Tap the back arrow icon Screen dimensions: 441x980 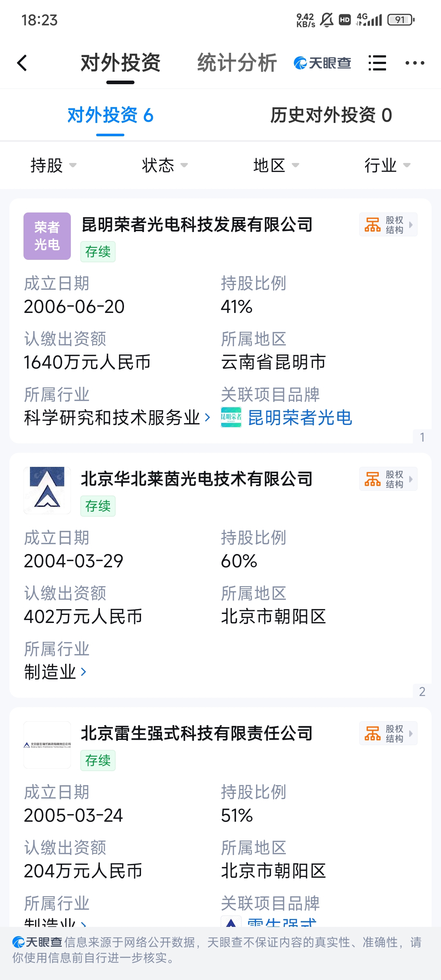[22, 63]
